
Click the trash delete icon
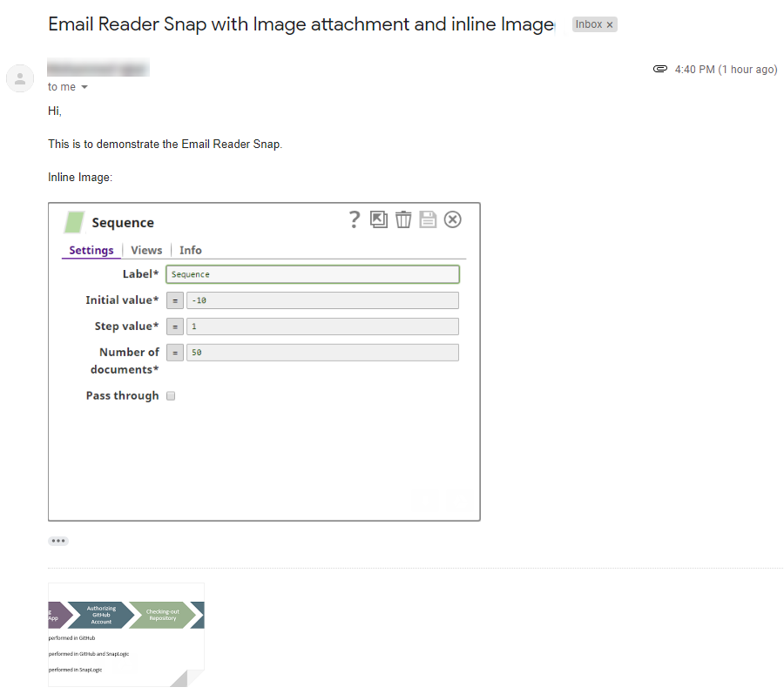coord(403,219)
